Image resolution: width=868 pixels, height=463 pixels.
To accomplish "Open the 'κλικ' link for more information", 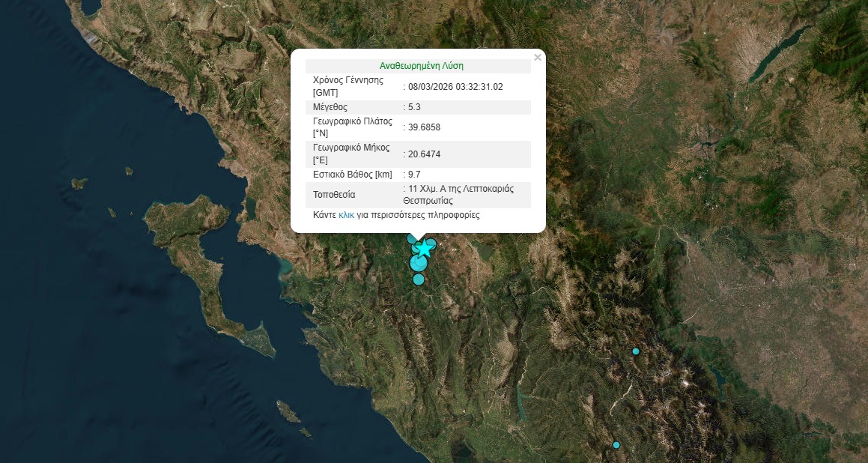I will (x=346, y=215).
